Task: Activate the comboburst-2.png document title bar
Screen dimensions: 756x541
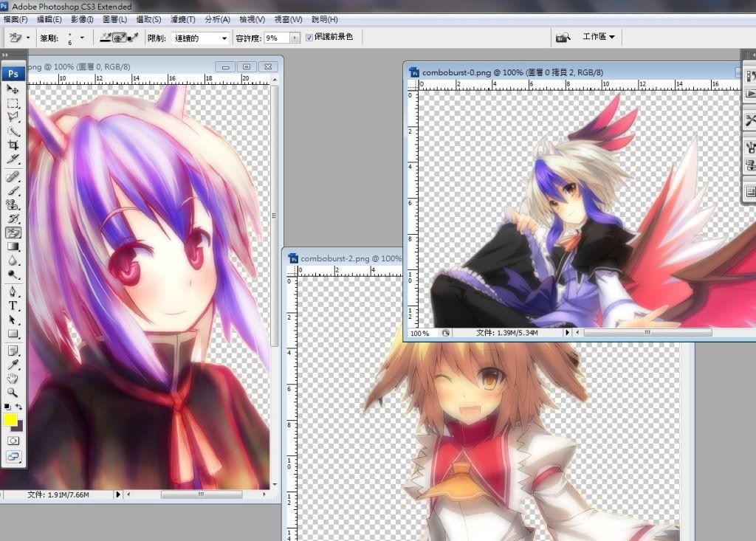Action: click(x=345, y=258)
